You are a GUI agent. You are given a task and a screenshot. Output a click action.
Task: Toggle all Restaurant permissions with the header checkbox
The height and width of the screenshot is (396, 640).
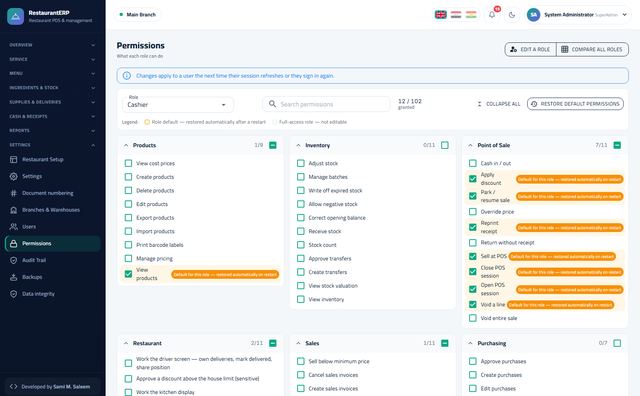click(x=273, y=343)
